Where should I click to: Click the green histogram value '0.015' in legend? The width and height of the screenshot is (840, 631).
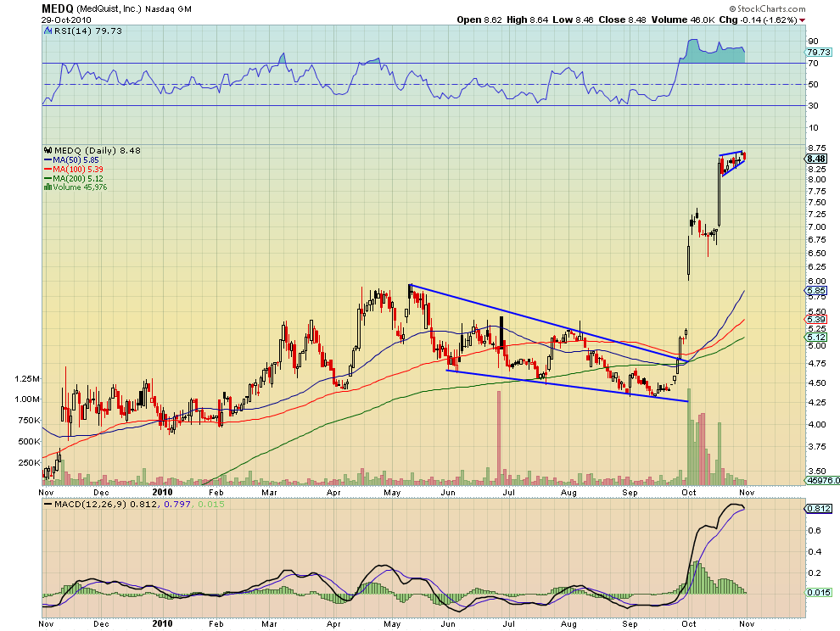[x=211, y=504]
